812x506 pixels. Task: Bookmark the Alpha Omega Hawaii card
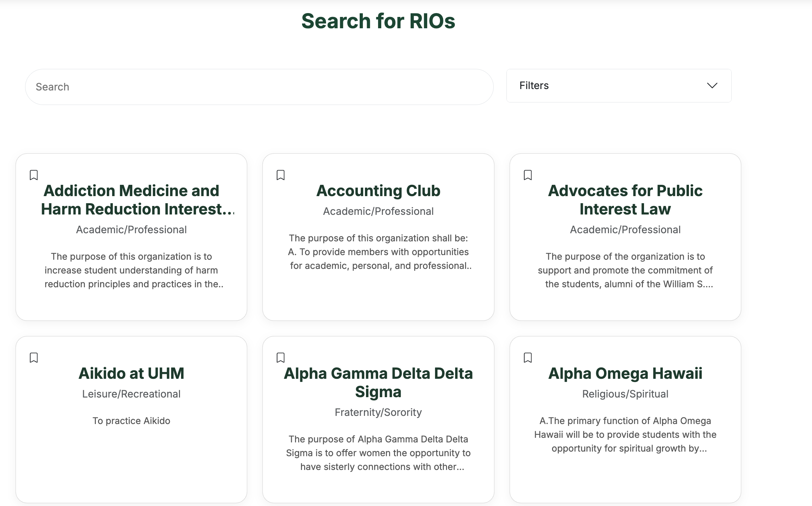click(528, 358)
